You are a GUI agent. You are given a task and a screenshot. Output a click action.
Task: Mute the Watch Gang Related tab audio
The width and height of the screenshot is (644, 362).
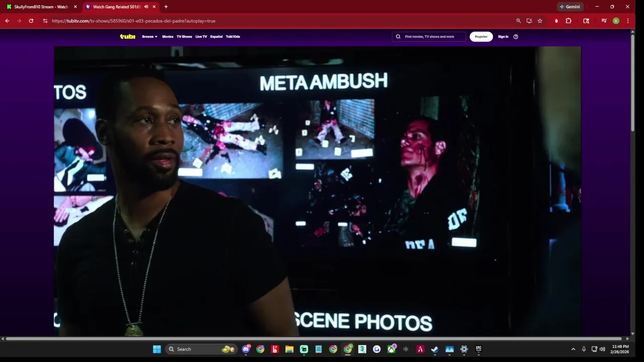[x=146, y=7]
